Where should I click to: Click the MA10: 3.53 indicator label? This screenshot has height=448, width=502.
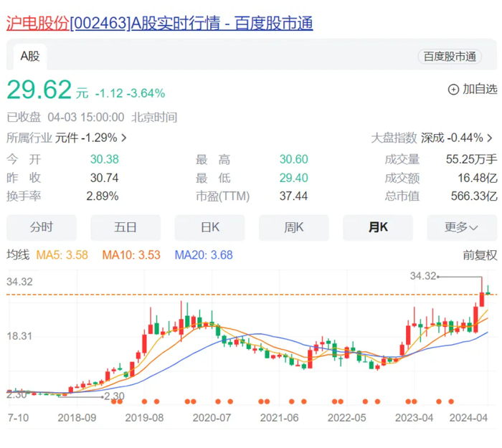pyautogui.click(x=131, y=255)
